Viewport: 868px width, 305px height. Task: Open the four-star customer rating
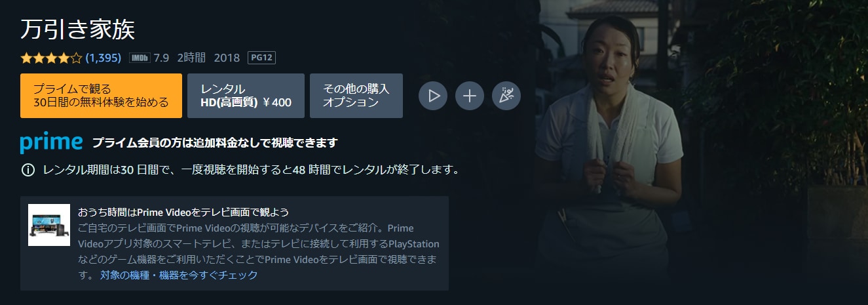[x=51, y=58]
